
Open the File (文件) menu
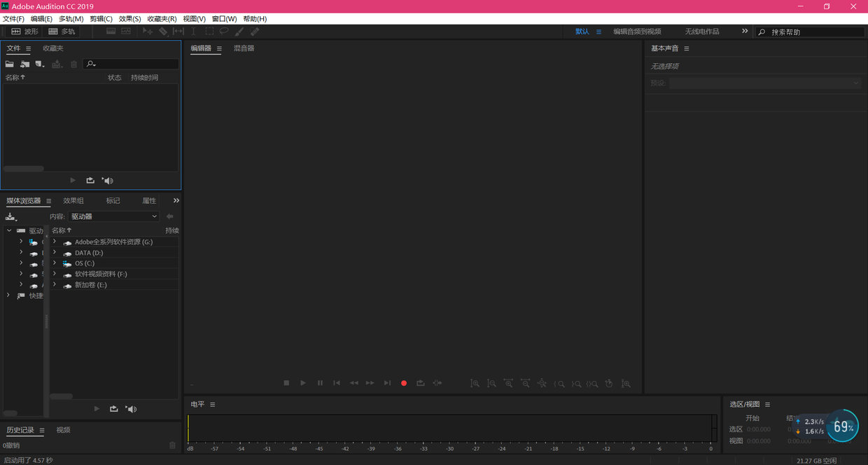click(13, 19)
